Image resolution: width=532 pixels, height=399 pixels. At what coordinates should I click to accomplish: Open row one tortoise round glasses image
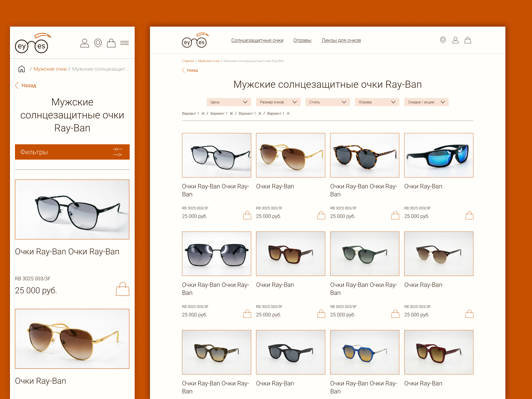tap(365, 155)
